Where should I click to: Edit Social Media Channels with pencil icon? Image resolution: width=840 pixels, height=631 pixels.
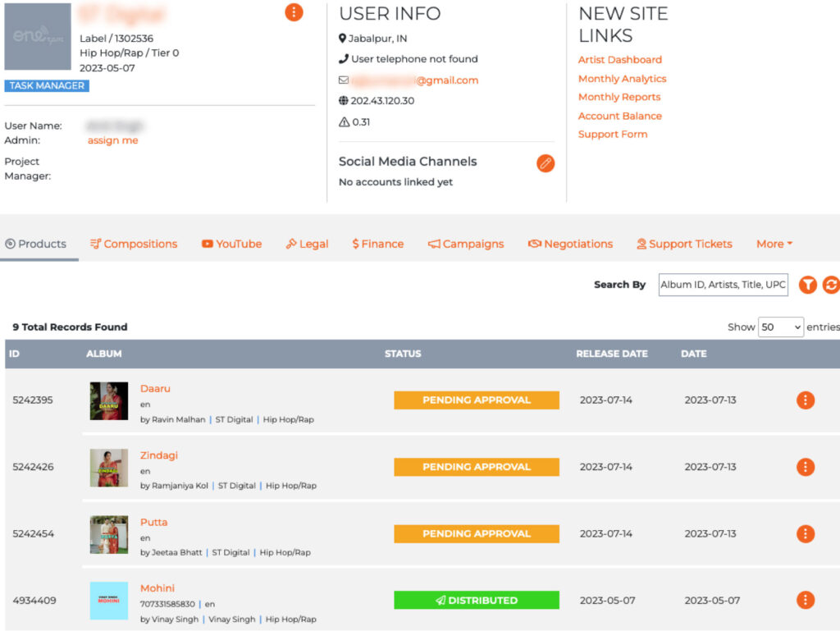click(x=546, y=163)
